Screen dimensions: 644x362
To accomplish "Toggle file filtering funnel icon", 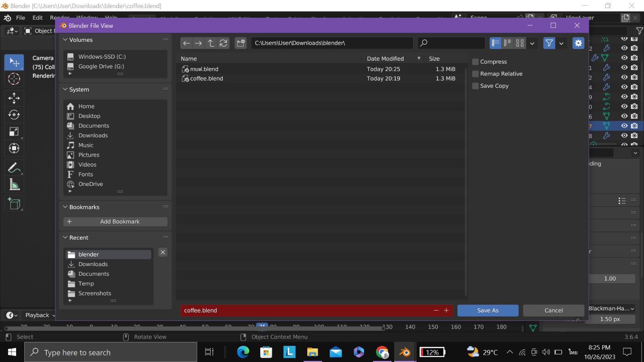I will tap(549, 43).
